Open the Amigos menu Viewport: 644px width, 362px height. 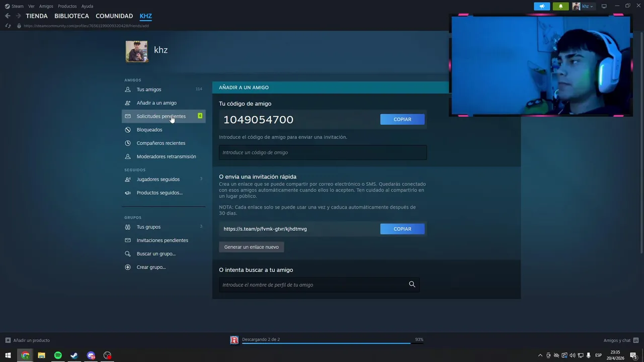(46, 7)
